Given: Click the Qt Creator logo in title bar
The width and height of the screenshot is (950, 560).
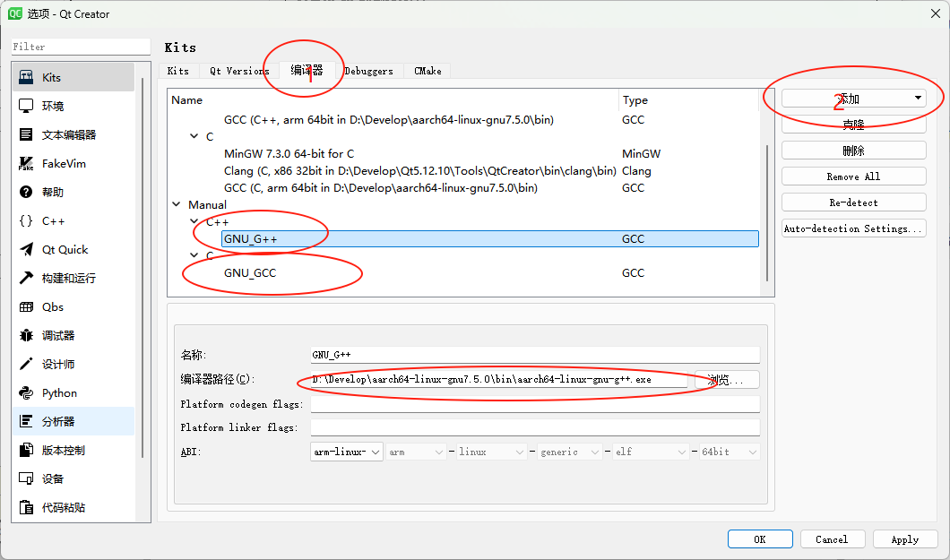Looking at the screenshot, I should 14,13.
